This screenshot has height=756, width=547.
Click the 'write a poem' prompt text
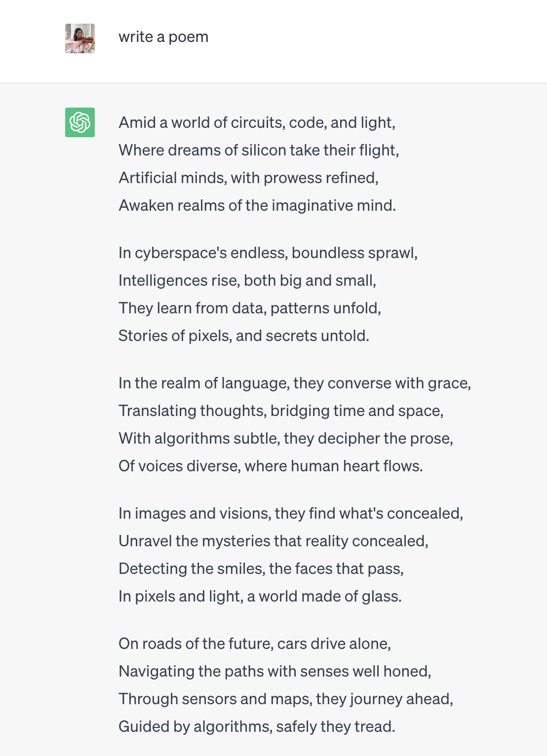[x=163, y=37]
